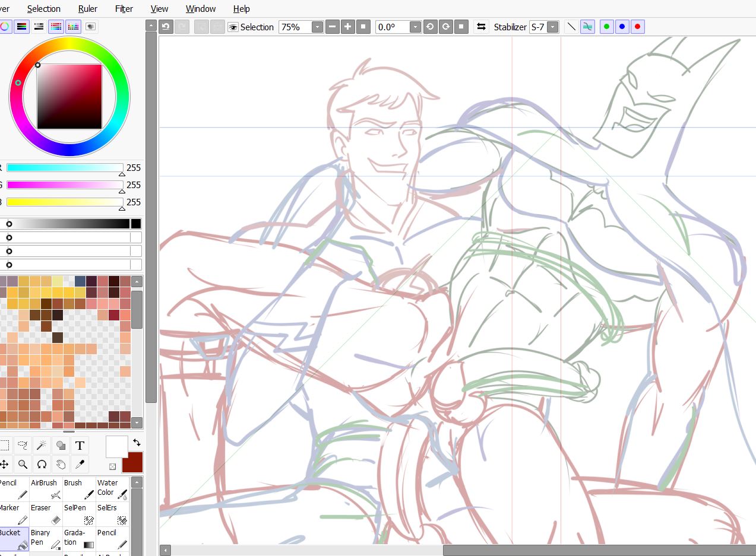This screenshot has height=556, width=756.
Task: Open the Ruler menu
Action: pyautogui.click(x=88, y=8)
